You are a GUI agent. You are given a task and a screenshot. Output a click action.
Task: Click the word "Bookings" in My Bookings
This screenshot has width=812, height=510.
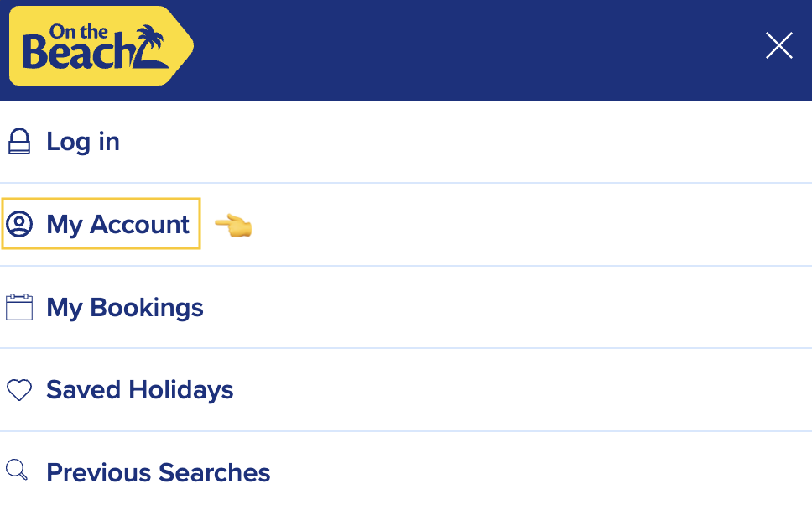[x=147, y=307]
